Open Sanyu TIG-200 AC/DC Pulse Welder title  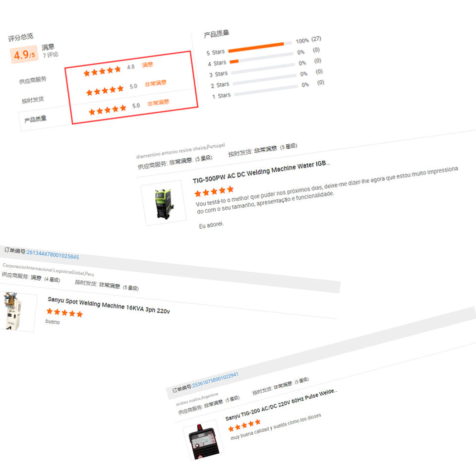pos(281,405)
